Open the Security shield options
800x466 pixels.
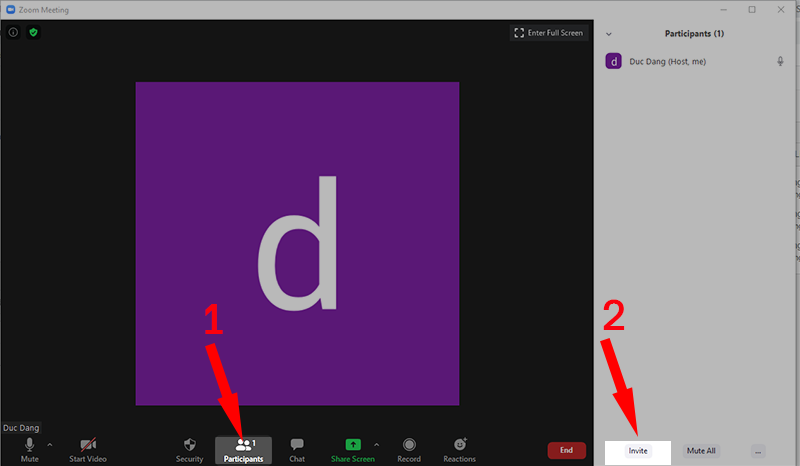(x=190, y=449)
